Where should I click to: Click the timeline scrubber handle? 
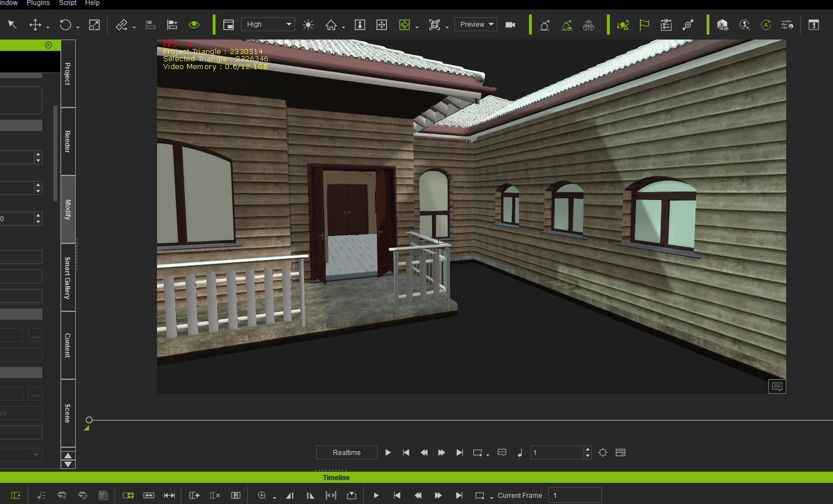click(89, 420)
